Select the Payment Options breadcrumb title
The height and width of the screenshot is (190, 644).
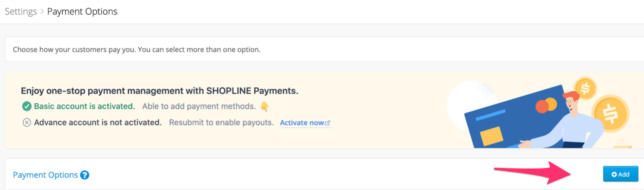82,11
